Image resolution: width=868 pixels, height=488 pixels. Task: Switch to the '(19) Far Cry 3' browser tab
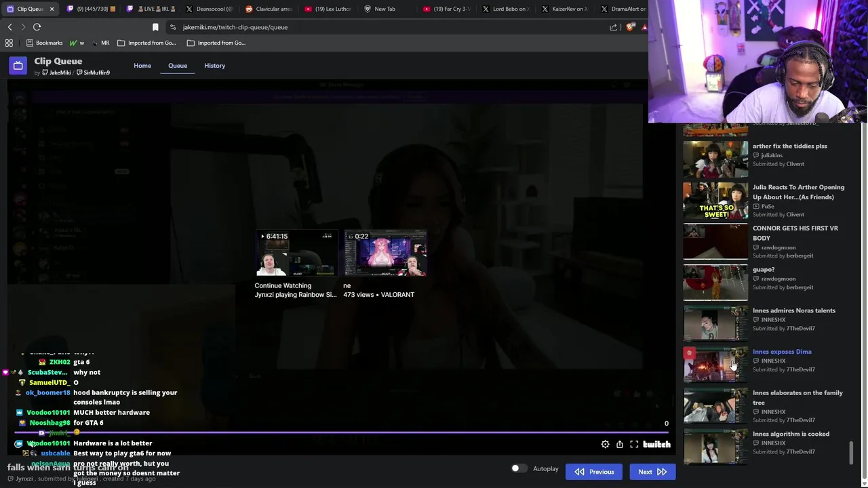point(446,9)
